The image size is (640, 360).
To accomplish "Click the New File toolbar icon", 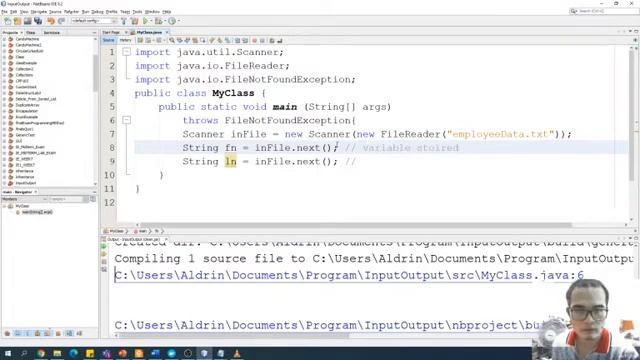I will (7, 21).
